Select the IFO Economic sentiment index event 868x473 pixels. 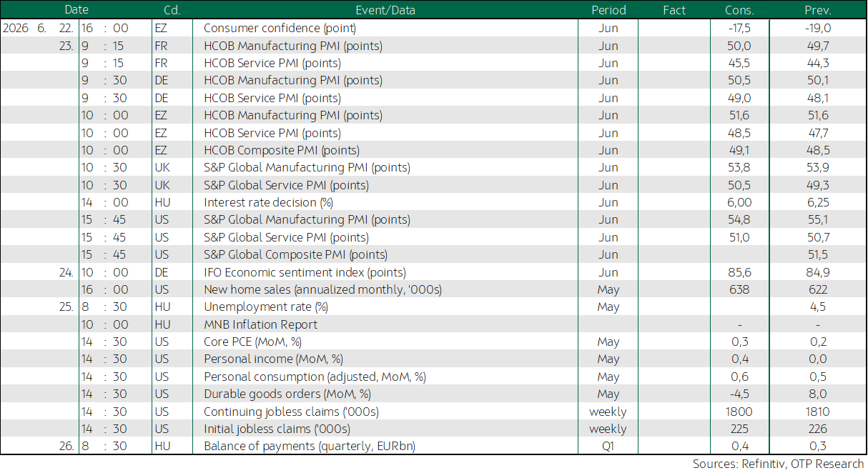click(x=305, y=272)
